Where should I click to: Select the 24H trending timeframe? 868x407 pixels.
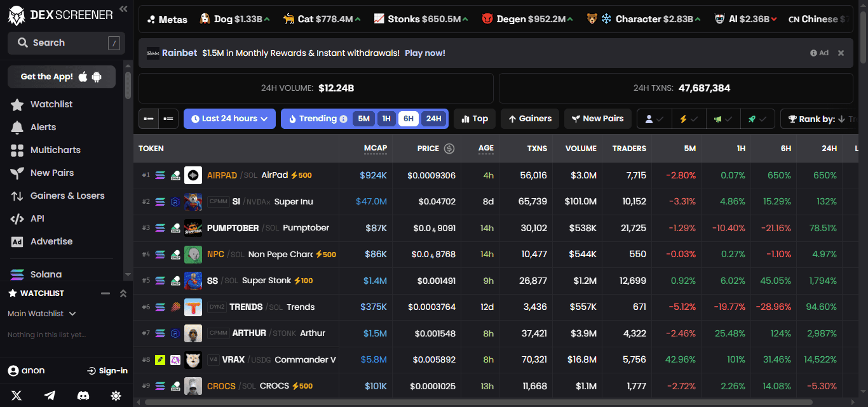433,119
